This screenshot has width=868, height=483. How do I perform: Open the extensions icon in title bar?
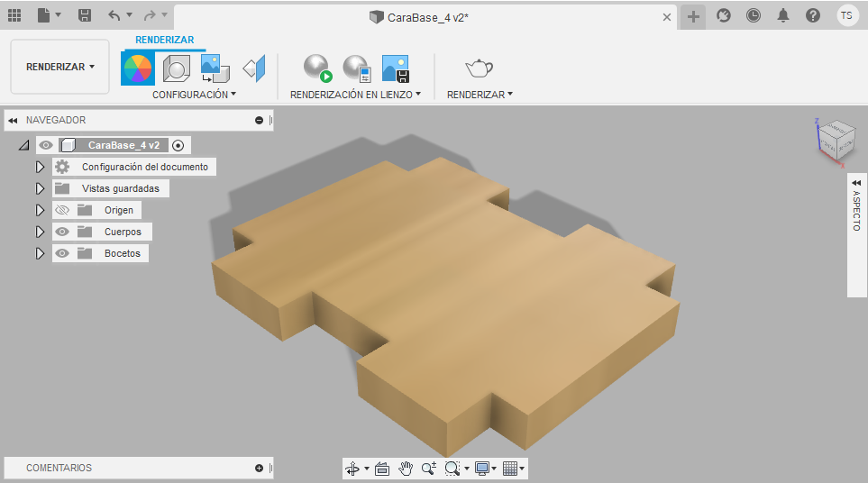pos(724,15)
